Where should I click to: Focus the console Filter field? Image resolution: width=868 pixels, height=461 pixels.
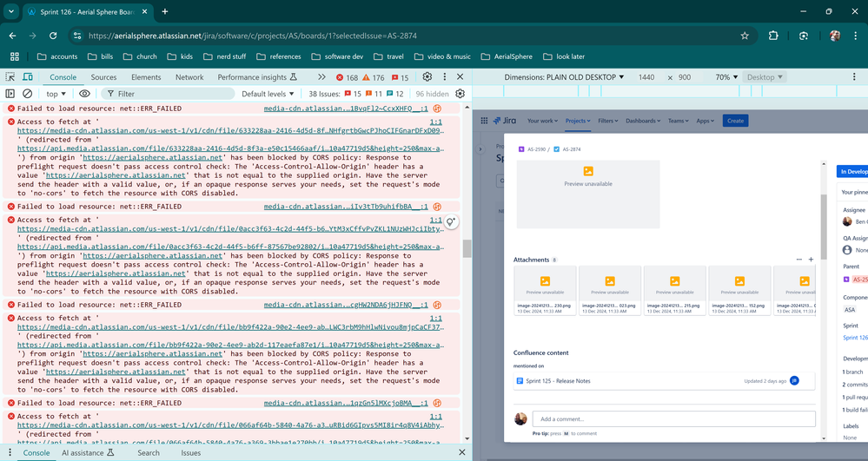coord(168,94)
